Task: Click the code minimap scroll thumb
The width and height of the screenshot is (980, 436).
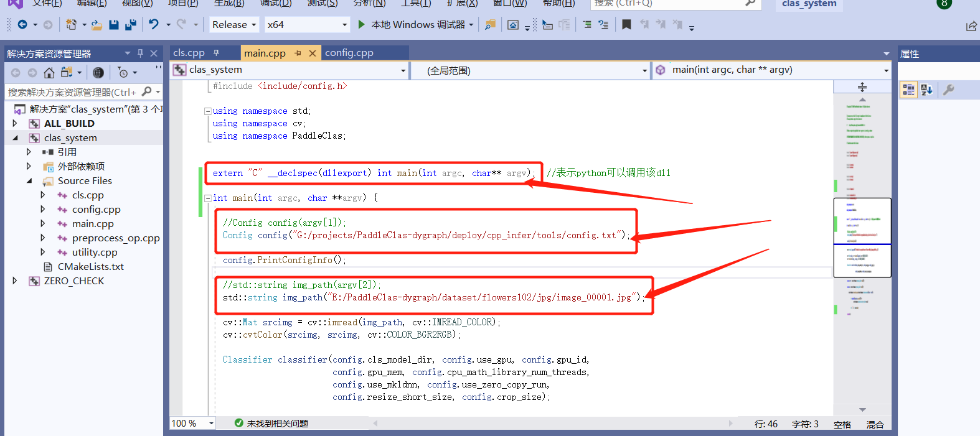Action: 862,237
